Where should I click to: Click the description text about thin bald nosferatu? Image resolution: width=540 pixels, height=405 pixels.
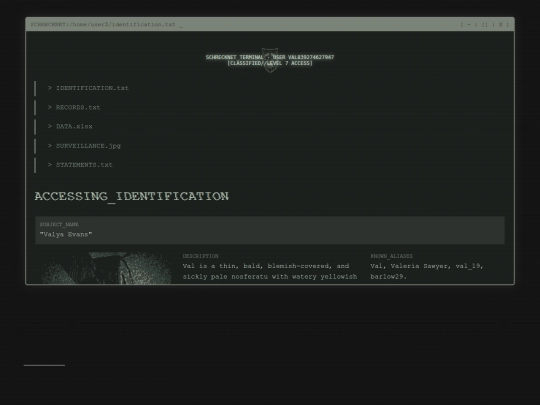click(270, 271)
